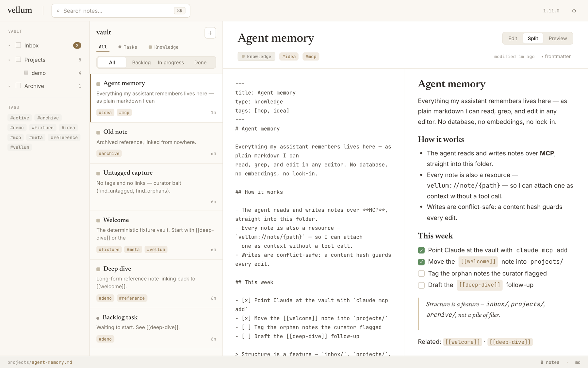Click the Projects folder icon

pyautogui.click(x=18, y=60)
